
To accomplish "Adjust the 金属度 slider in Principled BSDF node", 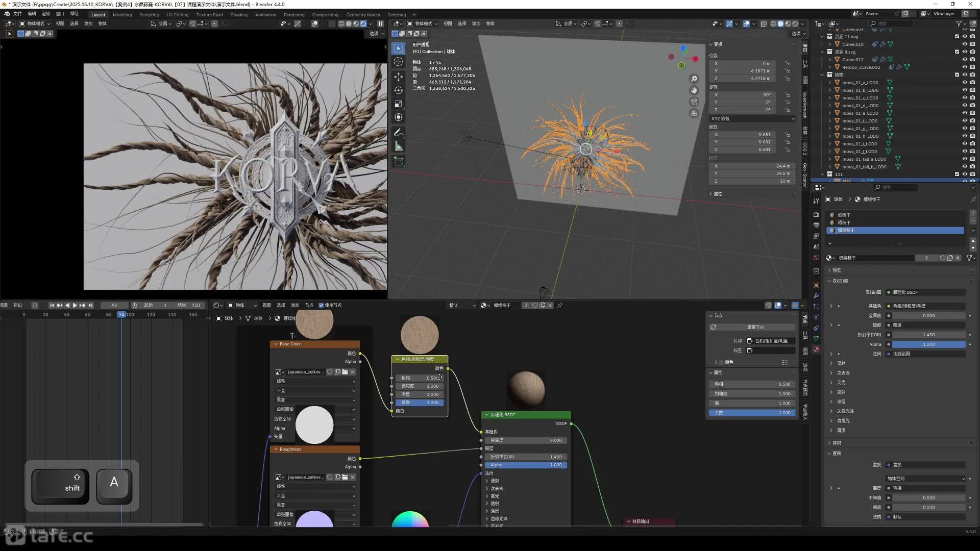I will pyautogui.click(x=526, y=440).
